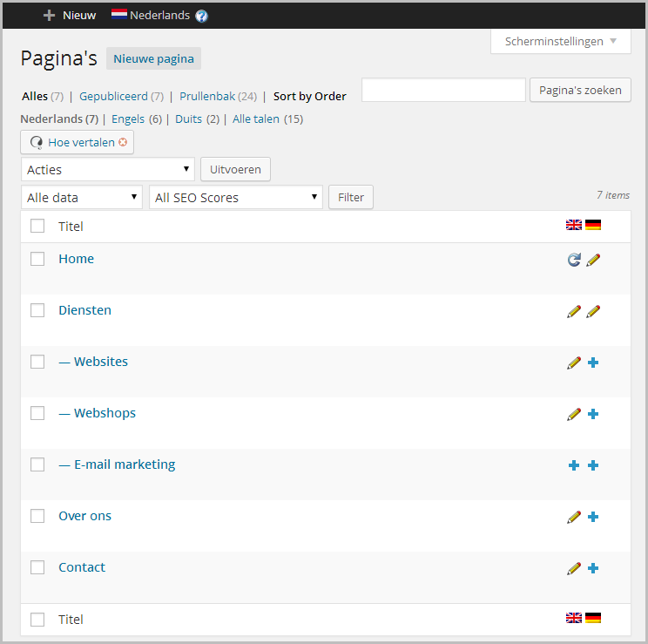Check the select-all box beside Titel header
This screenshot has width=648, height=644.
point(37,226)
